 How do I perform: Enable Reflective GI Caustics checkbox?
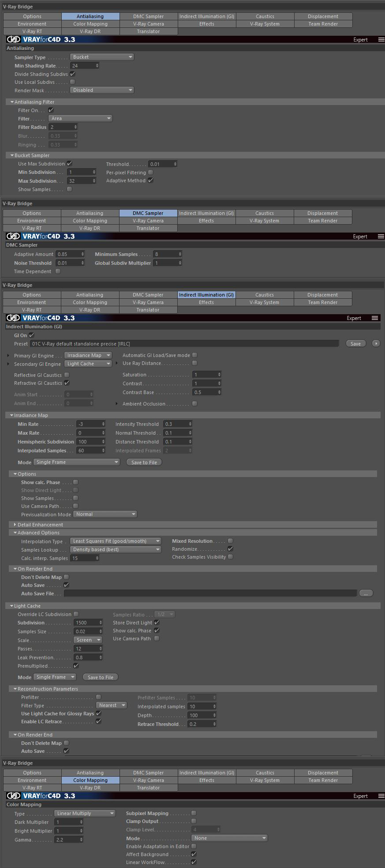[67, 375]
